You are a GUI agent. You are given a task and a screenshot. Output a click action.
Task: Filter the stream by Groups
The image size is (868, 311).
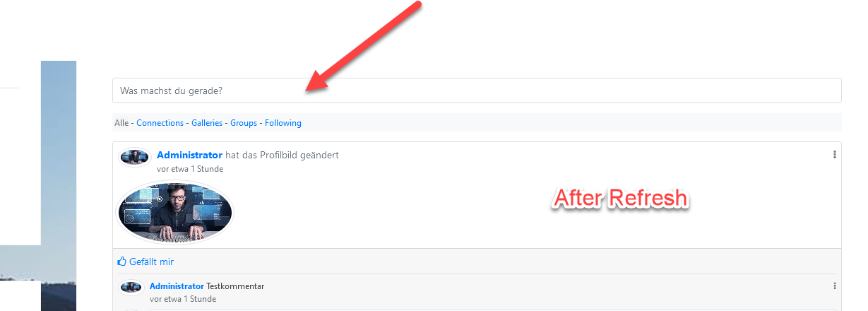(244, 123)
